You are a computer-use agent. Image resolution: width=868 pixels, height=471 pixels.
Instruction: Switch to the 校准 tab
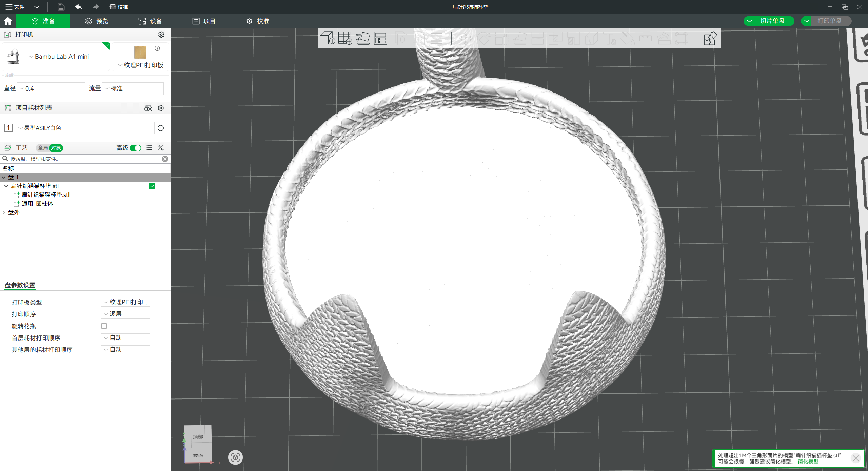point(258,21)
